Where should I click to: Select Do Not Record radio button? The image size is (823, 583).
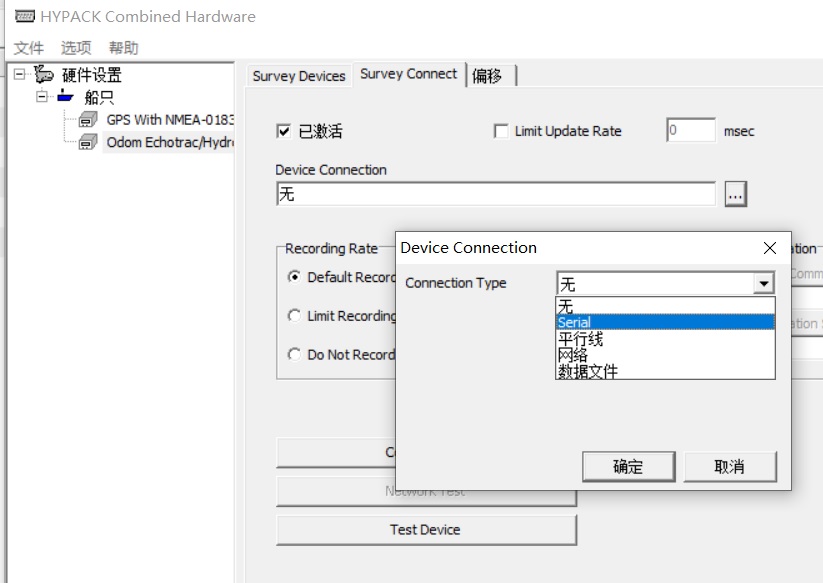click(294, 354)
